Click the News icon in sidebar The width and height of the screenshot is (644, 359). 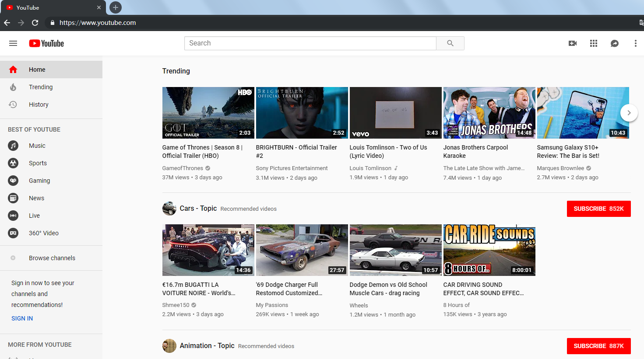click(13, 198)
